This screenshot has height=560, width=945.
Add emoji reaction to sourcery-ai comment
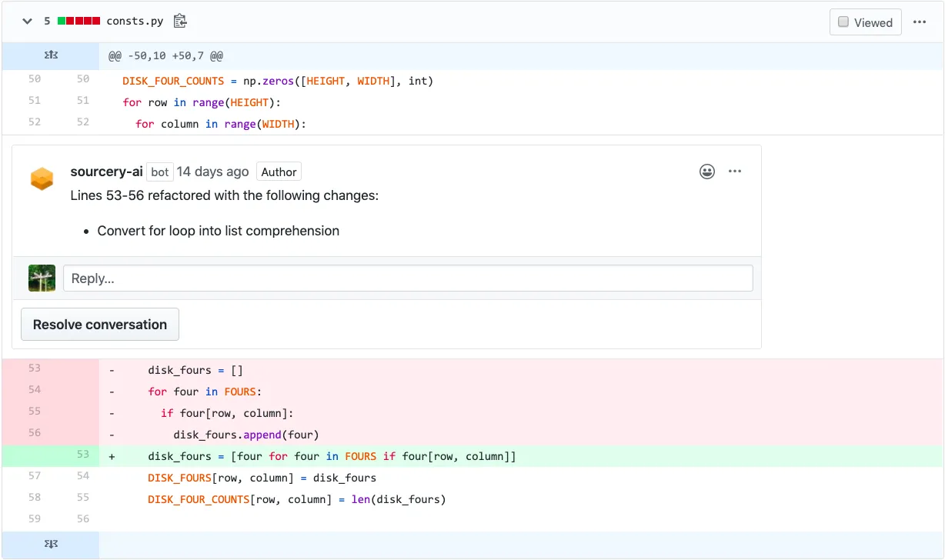706,172
